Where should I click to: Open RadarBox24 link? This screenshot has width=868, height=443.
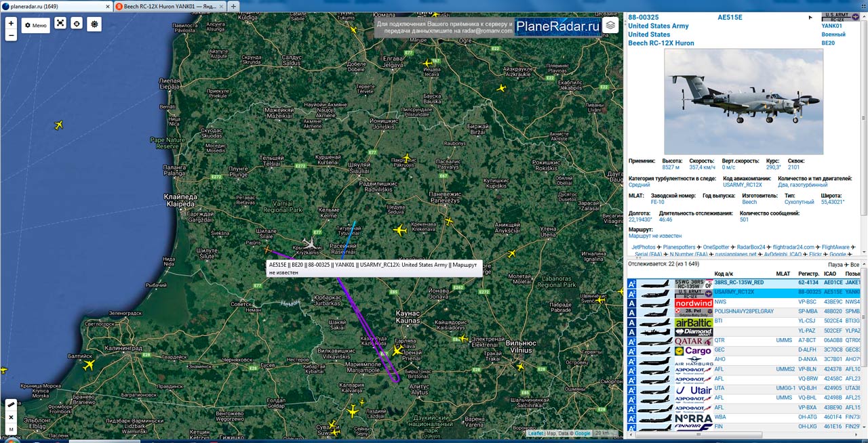click(753, 247)
